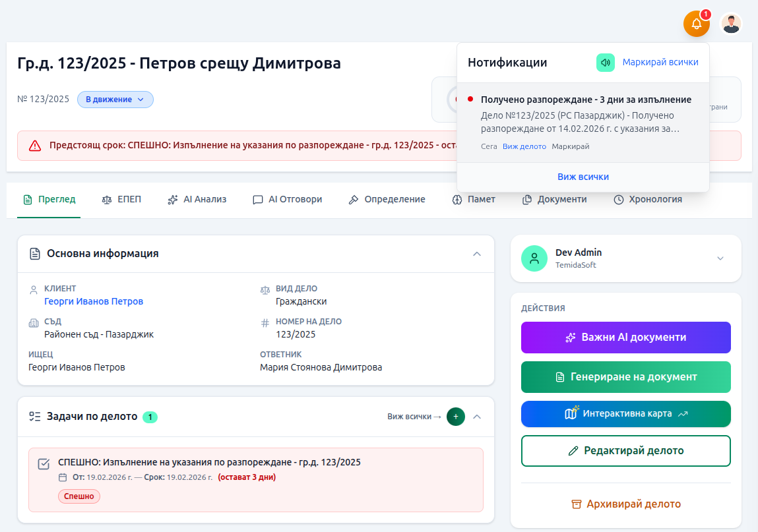Open the Георги Иванов Петров client link
This screenshot has width=758, height=532.
94,301
